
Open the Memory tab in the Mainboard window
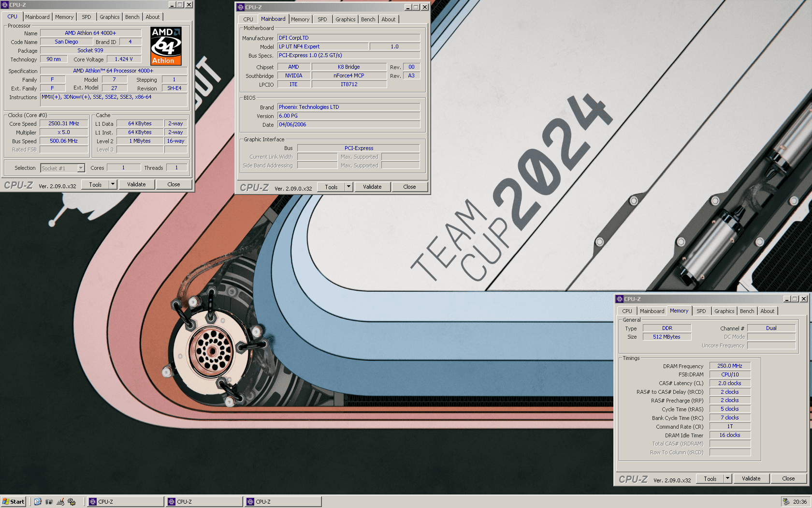(300, 19)
